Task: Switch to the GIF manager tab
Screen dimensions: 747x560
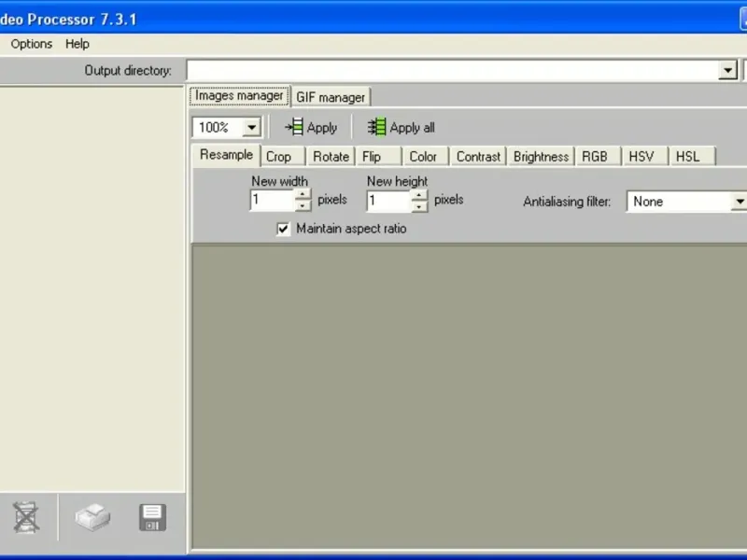Action: point(331,98)
